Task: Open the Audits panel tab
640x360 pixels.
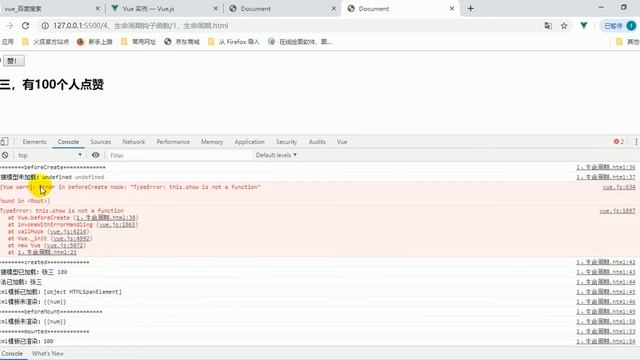Action: pos(317,142)
